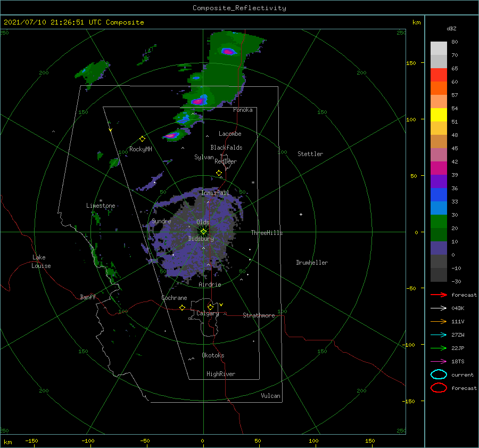
Task: Click the Airdrie city label
Action: click(210, 284)
